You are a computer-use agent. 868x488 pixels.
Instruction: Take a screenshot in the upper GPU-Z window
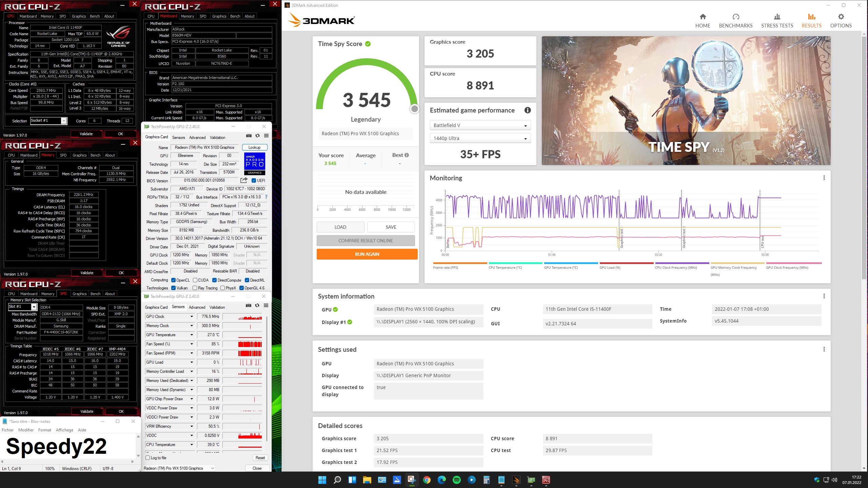click(x=249, y=136)
